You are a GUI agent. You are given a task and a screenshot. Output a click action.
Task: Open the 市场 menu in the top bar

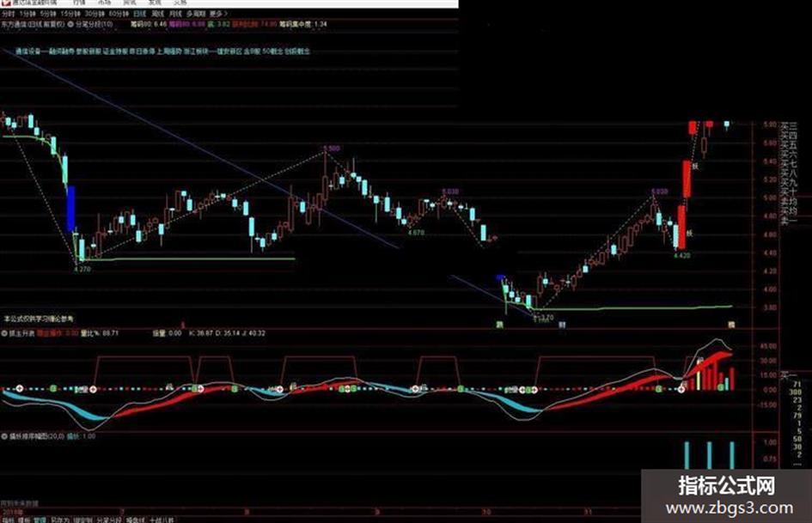[104, 3]
